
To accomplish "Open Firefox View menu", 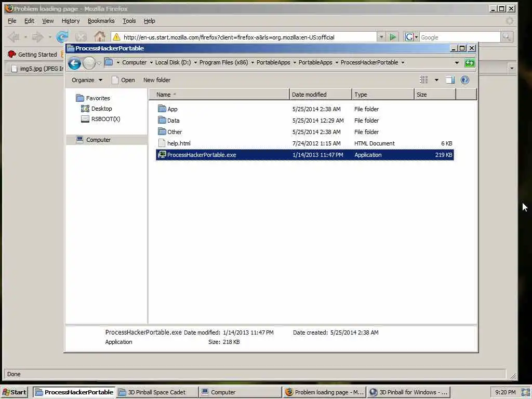I will (x=48, y=21).
